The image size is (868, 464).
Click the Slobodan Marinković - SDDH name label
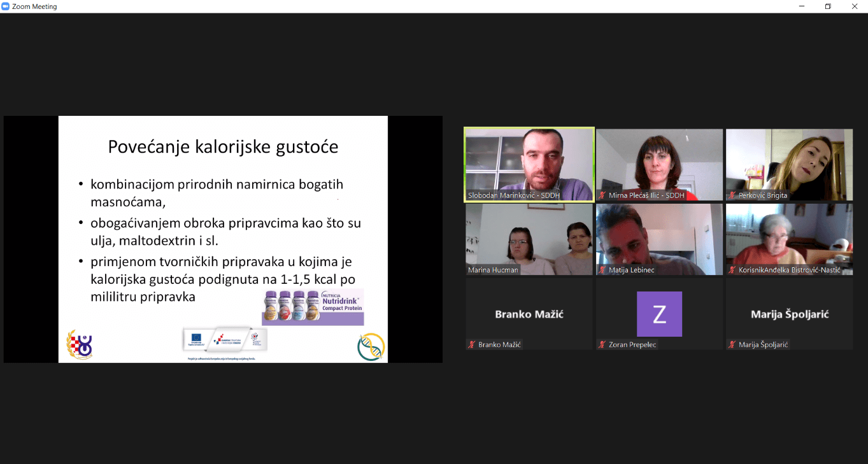click(x=513, y=195)
